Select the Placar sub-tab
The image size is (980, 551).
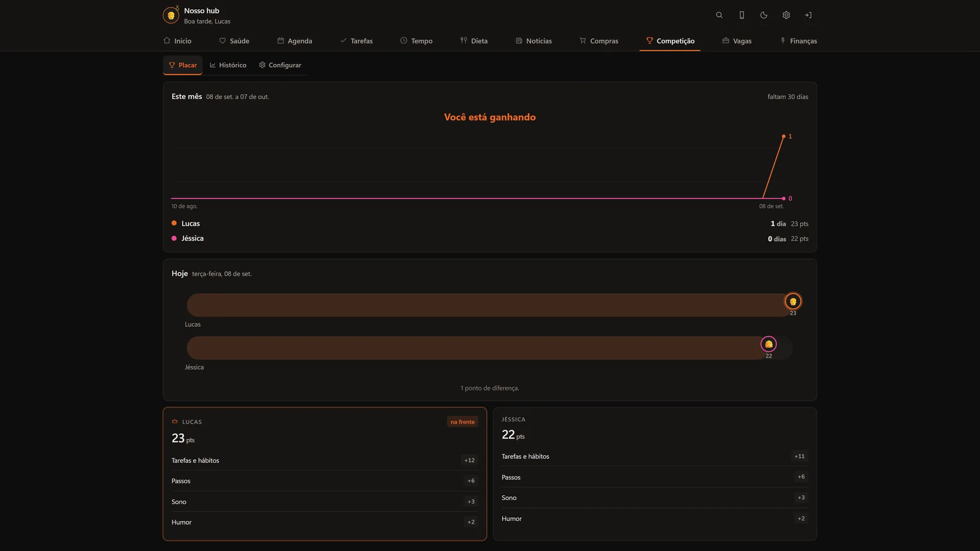183,65
